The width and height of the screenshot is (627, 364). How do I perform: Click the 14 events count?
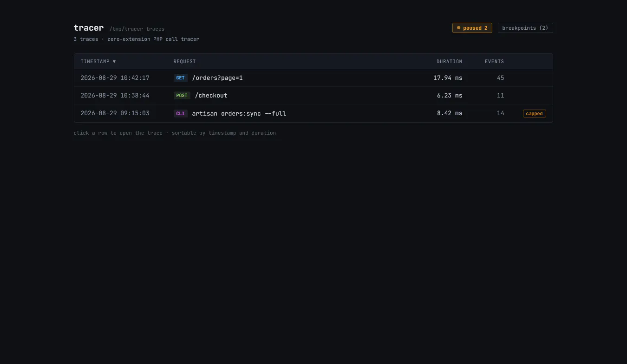coord(500,113)
